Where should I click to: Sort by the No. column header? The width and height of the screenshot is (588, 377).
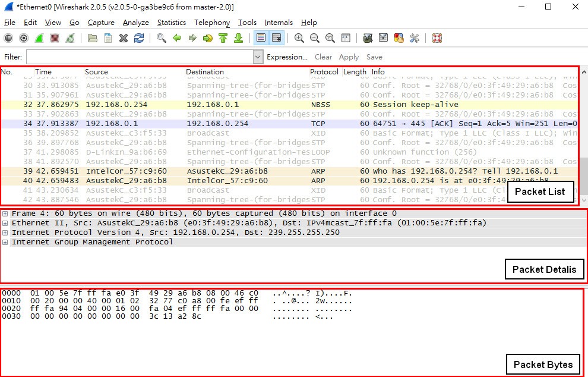coord(17,72)
